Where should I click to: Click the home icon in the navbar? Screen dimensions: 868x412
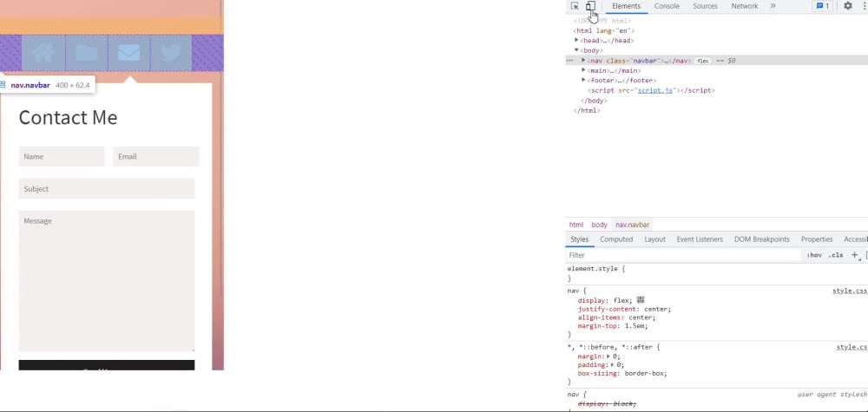click(43, 53)
